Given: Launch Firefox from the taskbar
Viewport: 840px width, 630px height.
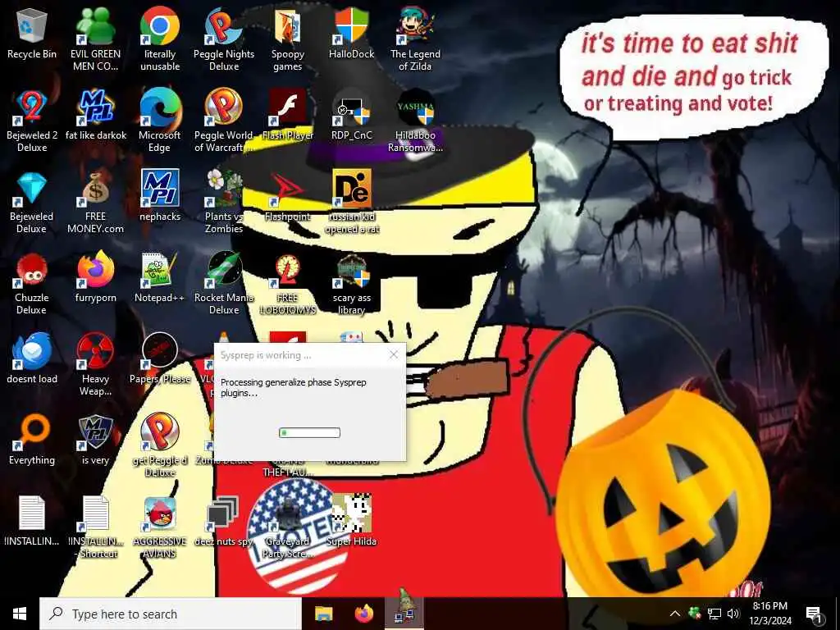Looking at the screenshot, I should (x=363, y=614).
